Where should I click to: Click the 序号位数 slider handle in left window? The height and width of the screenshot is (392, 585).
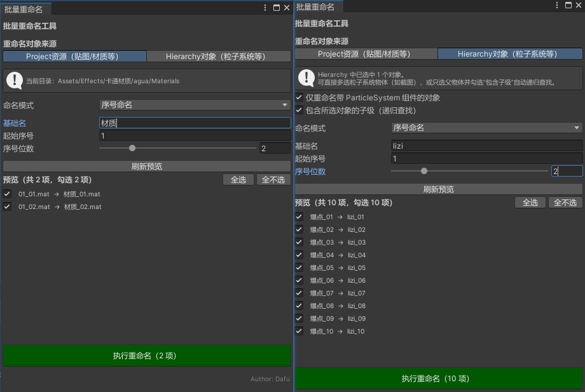tap(132, 148)
